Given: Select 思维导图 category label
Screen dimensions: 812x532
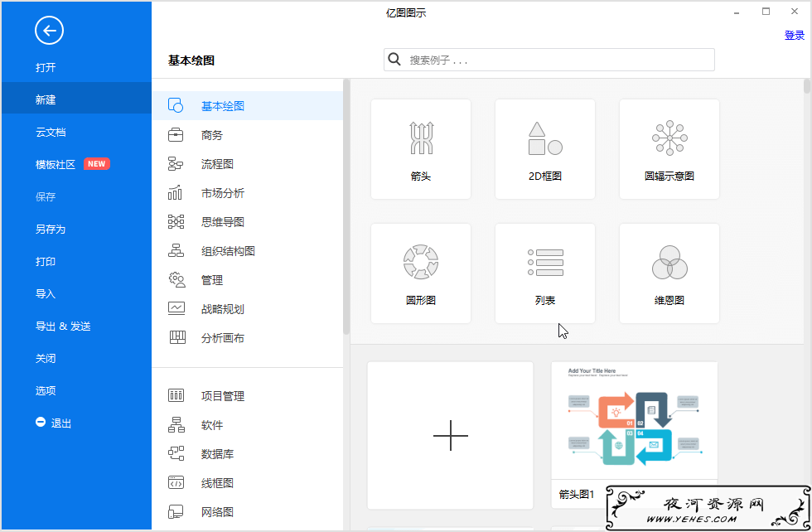Looking at the screenshot, I should pos(223,222).
